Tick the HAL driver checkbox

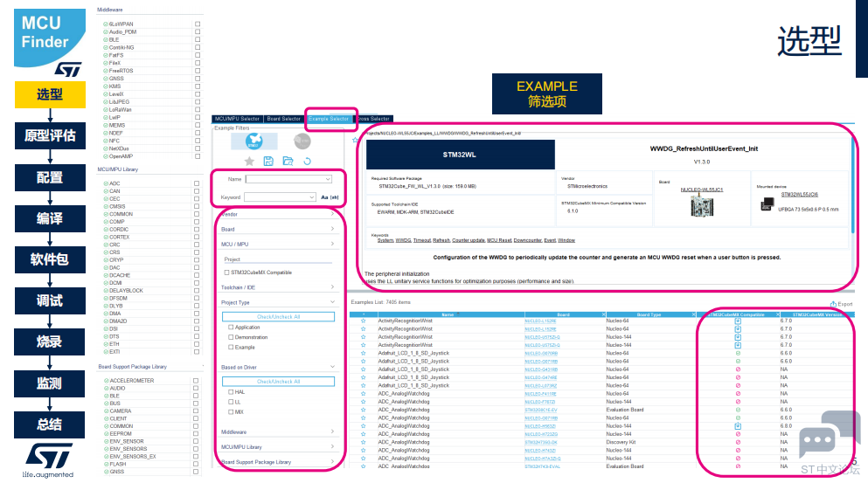click(x=231, y=391)
